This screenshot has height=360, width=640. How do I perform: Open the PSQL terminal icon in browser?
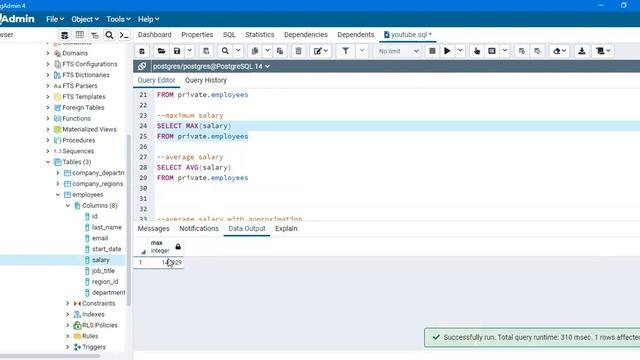[x=124, y=35]
